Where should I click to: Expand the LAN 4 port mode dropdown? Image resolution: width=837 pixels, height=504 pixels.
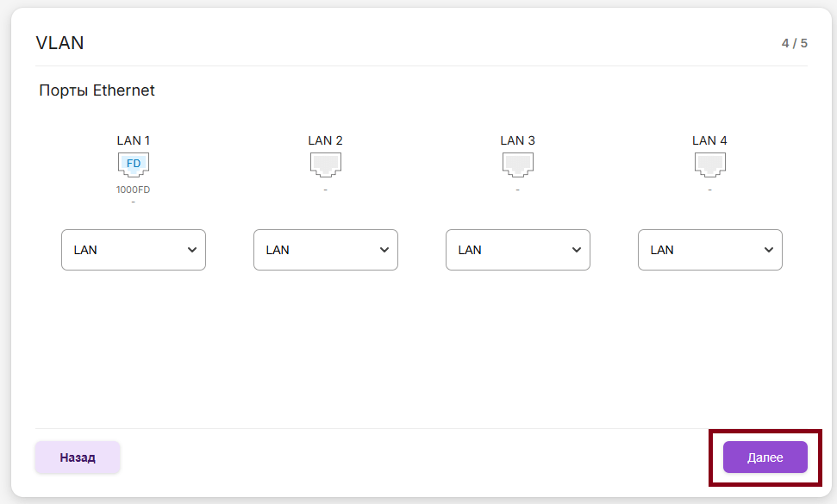[x=710, y=250]
